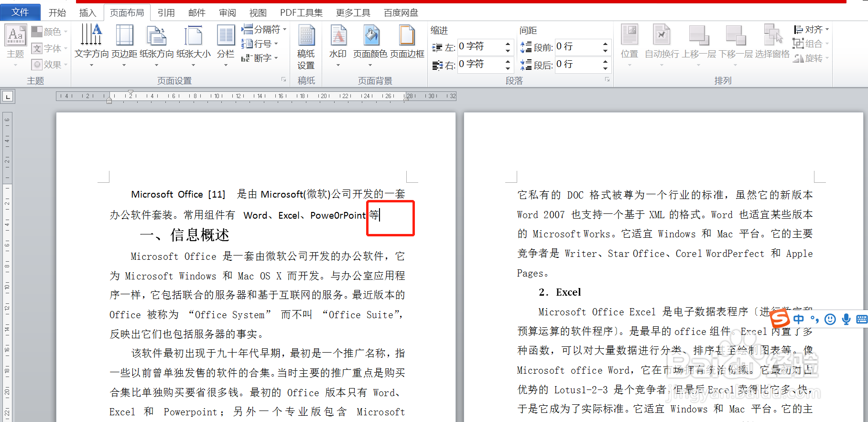Open the 组合 group dropdown

(x=811, y=44)
